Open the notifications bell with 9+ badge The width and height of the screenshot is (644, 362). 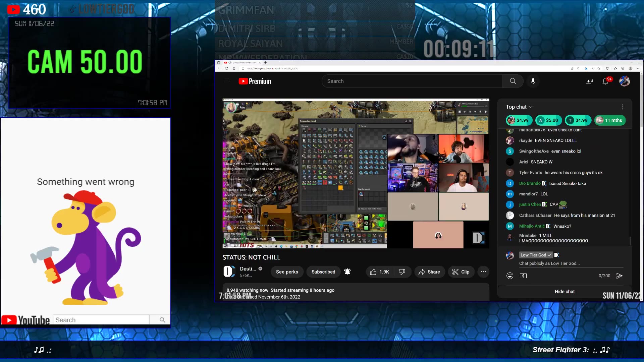coord(606,81)
